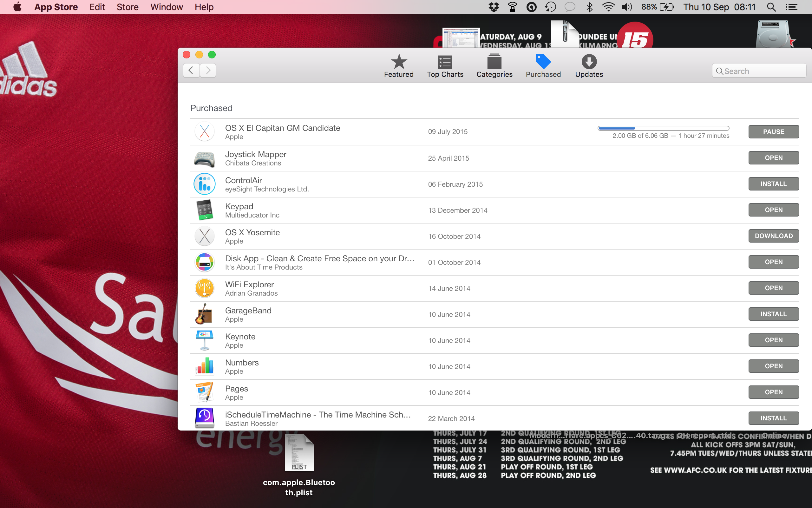Open the Edit menu
The height and width of the screenshot is (508, 812).
[97, 7]
